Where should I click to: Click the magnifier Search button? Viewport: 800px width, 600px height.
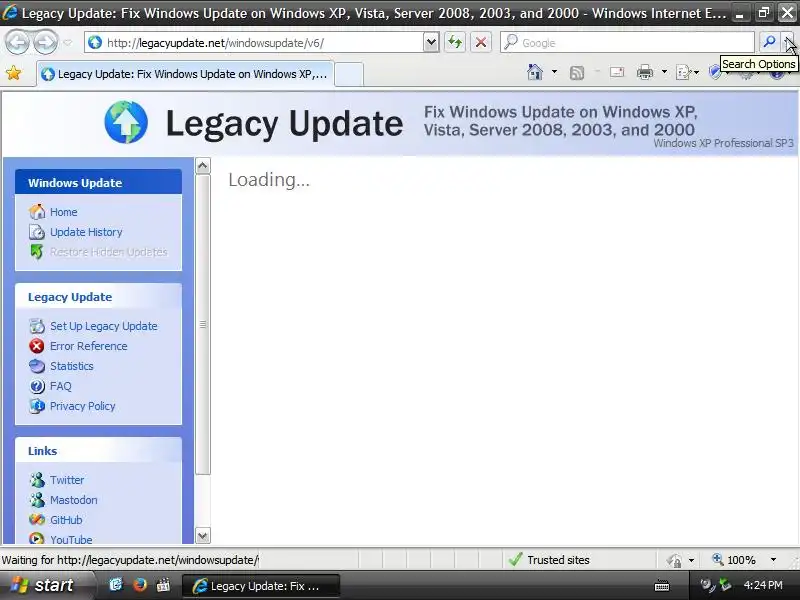pos(769,42)
